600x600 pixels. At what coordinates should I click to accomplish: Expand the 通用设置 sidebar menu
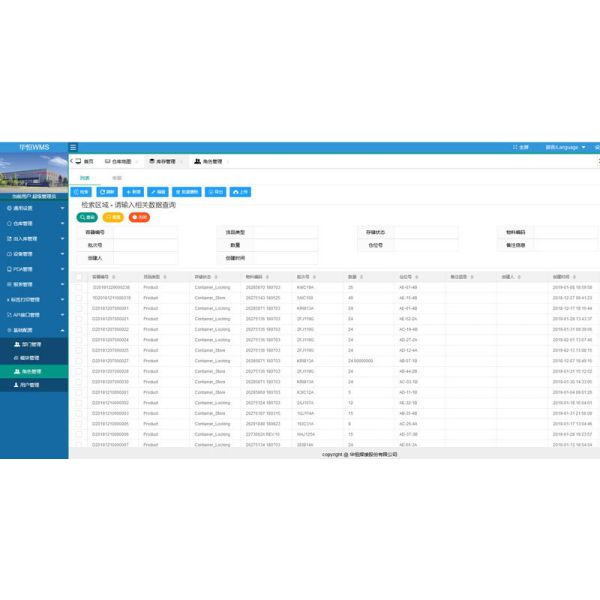click(34, 208)
